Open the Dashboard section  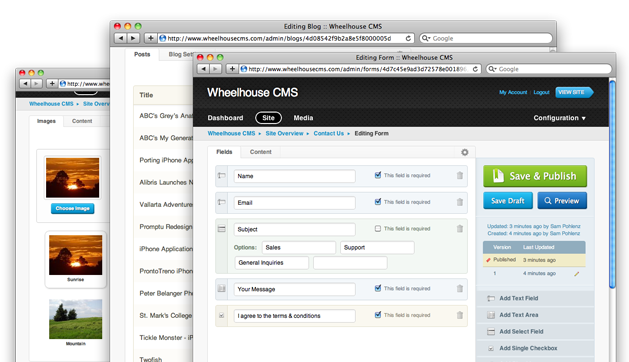(x=225, y=118)
